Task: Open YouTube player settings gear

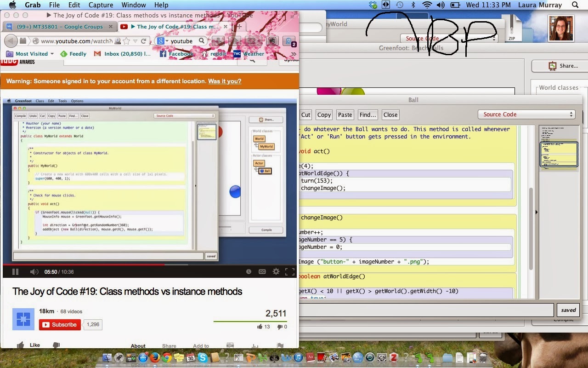Action: pos(276,272)
